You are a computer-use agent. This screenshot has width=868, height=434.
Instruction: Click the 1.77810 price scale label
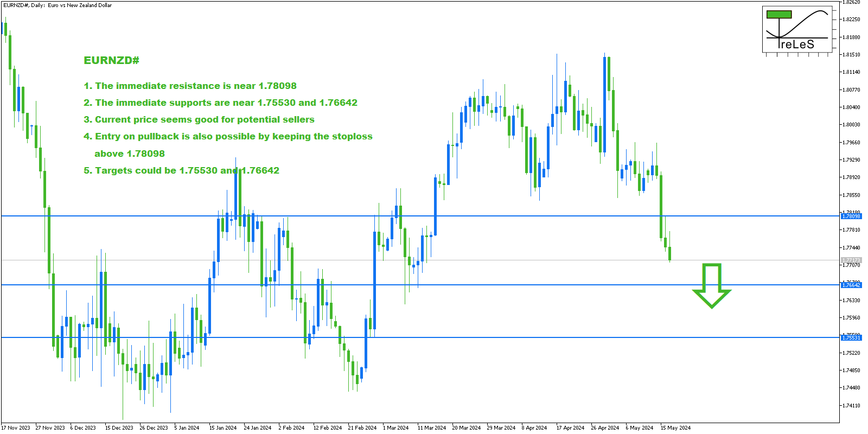coord(851,230)
